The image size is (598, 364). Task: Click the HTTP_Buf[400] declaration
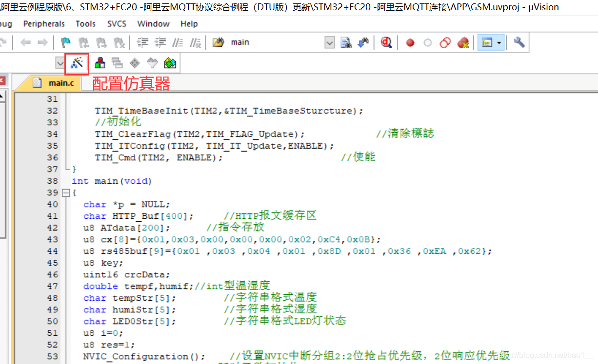tap(139, 216)
